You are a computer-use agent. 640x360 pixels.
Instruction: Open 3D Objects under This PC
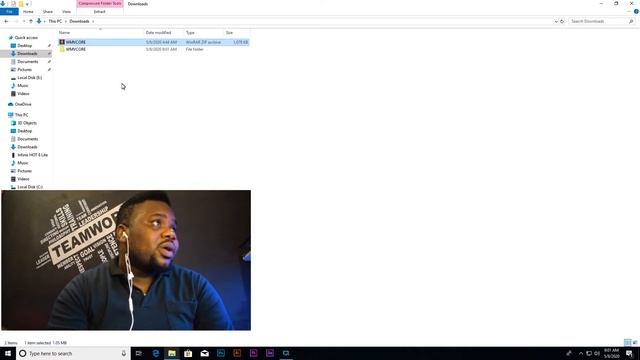point(27,123)
